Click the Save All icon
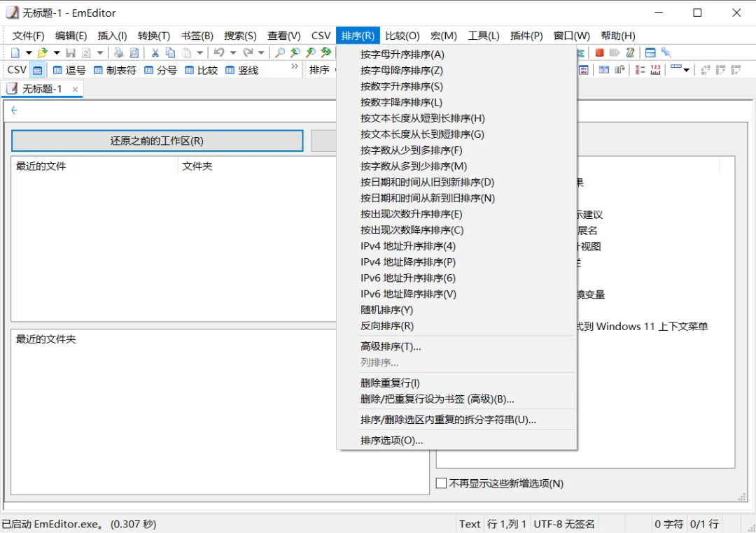This screenshot has height=533, width=756. tap(86, 52)
